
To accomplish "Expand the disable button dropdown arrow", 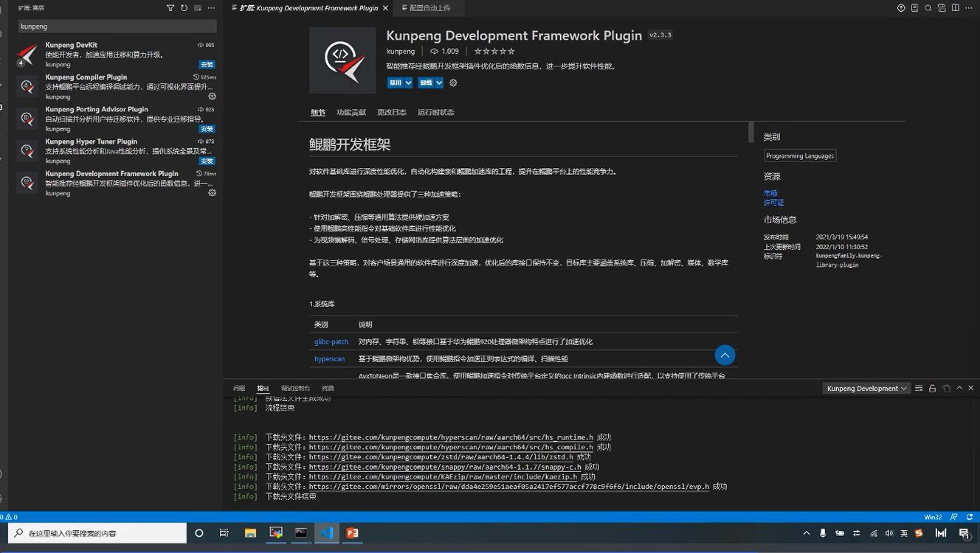I will click(408, 83).
